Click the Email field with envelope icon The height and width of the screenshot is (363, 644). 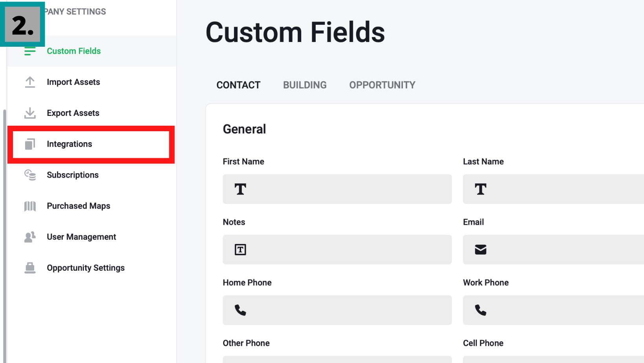click(x=553, y=249)
